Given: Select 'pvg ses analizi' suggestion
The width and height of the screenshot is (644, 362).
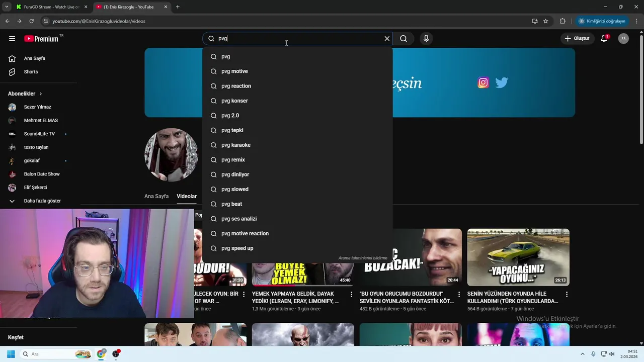Looking at the screenshot, I should 297,219.
